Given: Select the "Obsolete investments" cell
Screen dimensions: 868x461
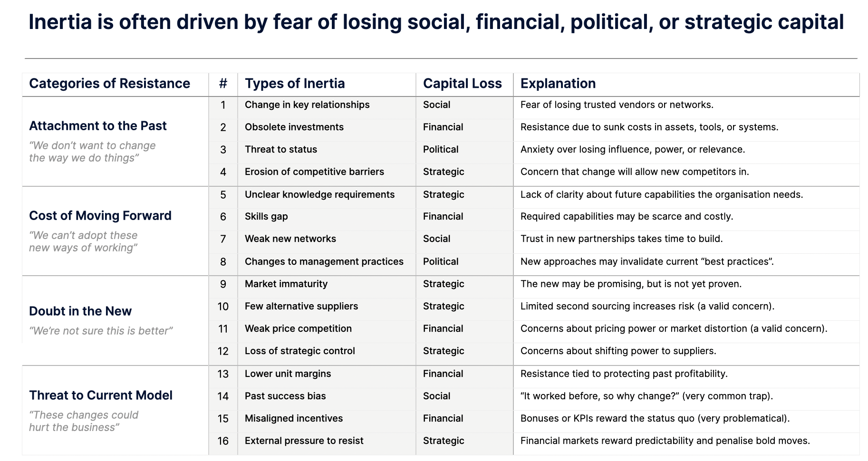Looking at the screenshot, I should coord(294,127).
